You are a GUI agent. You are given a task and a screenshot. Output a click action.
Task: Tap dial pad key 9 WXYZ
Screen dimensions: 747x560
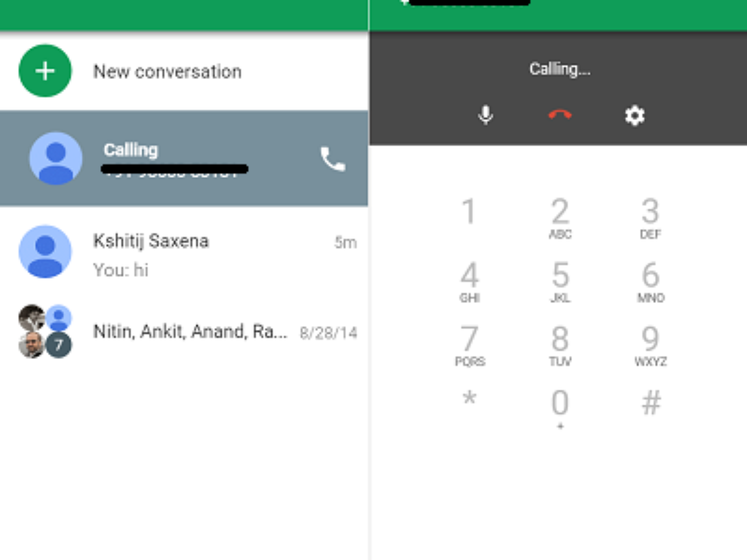[651, 346]
